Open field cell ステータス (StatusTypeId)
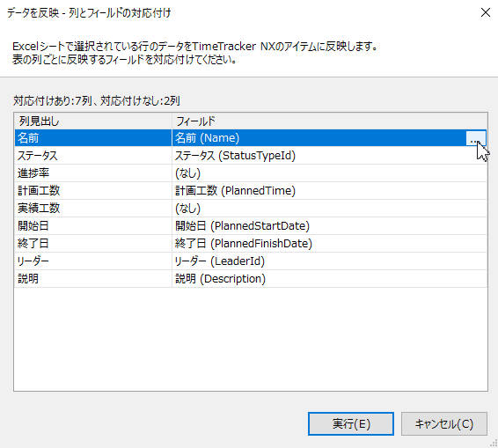Image resolution: width=498 pixels, height=448 pixels. point(329,156)
